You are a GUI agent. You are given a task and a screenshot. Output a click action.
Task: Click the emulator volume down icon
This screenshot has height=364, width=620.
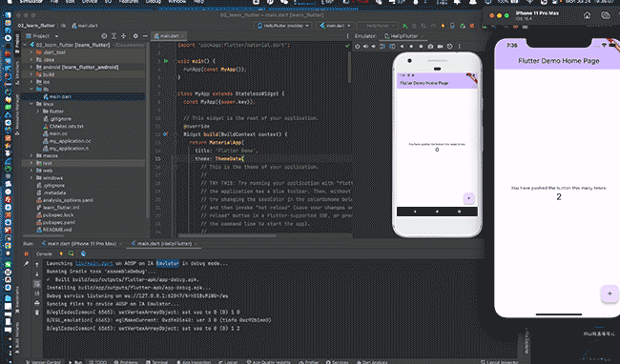point(374,46)
